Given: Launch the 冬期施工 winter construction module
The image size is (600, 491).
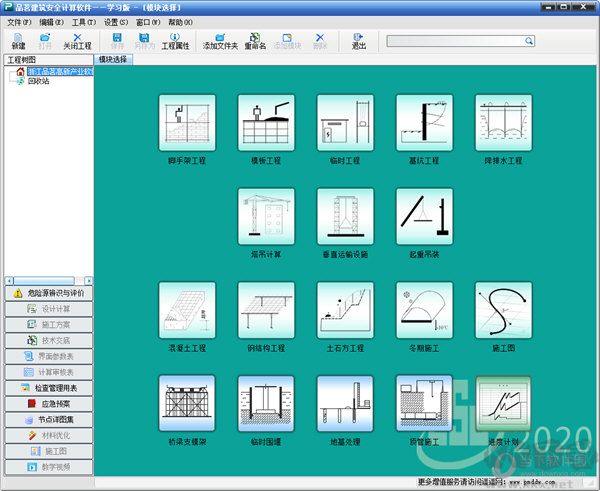Looking at the screenshot, I should tap(425, 310).
